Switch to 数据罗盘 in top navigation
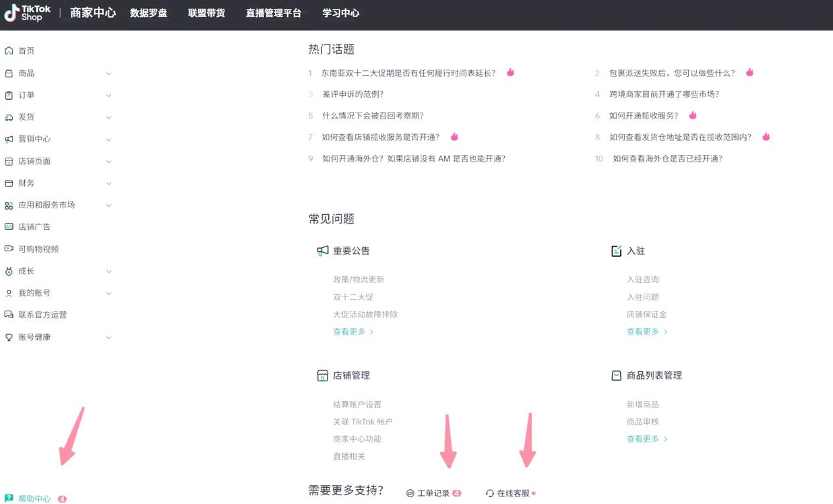 point(148,12)
